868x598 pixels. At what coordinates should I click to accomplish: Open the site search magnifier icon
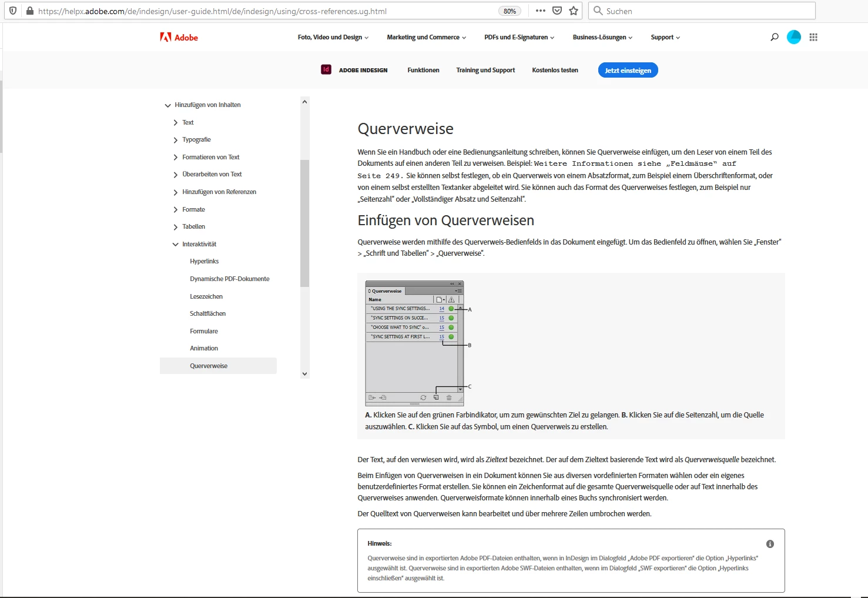[x=775, y=37]
